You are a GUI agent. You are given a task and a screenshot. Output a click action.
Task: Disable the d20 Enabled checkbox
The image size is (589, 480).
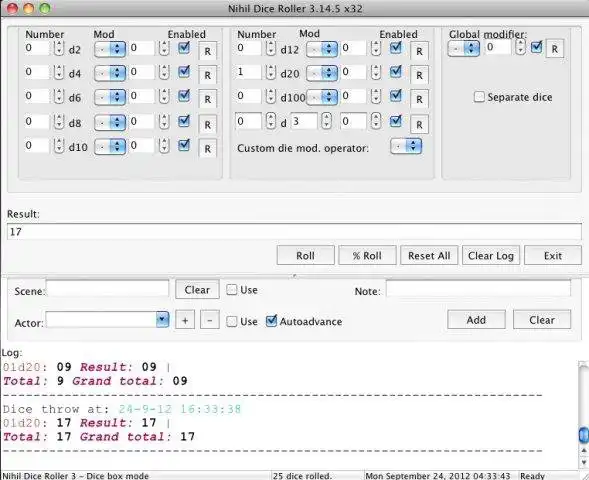pyautogui.click(x=396, y=72)
